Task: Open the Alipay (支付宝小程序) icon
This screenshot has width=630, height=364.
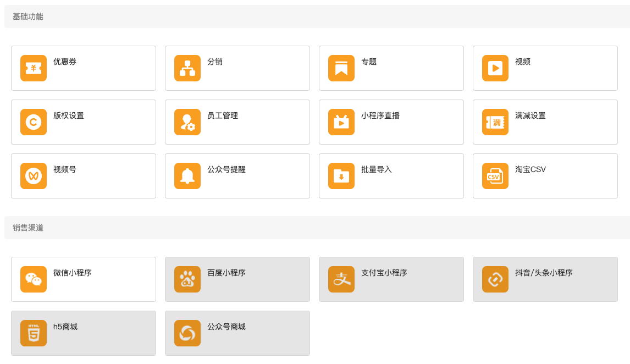Action: click(341, 279)
